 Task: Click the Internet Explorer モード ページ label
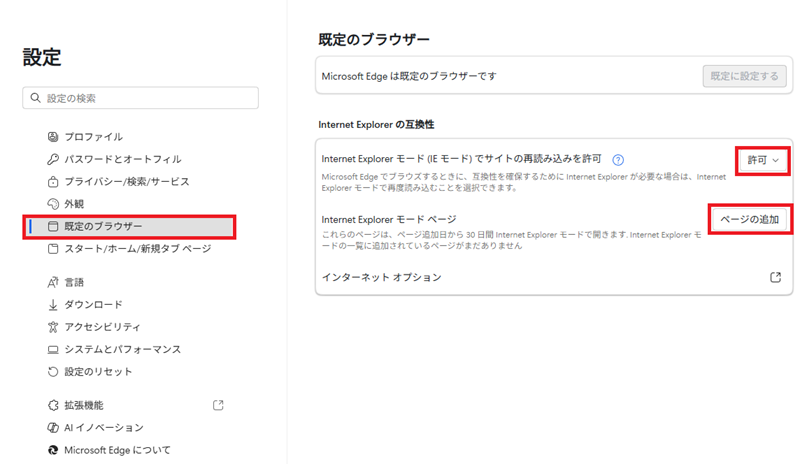coord(389,219)
